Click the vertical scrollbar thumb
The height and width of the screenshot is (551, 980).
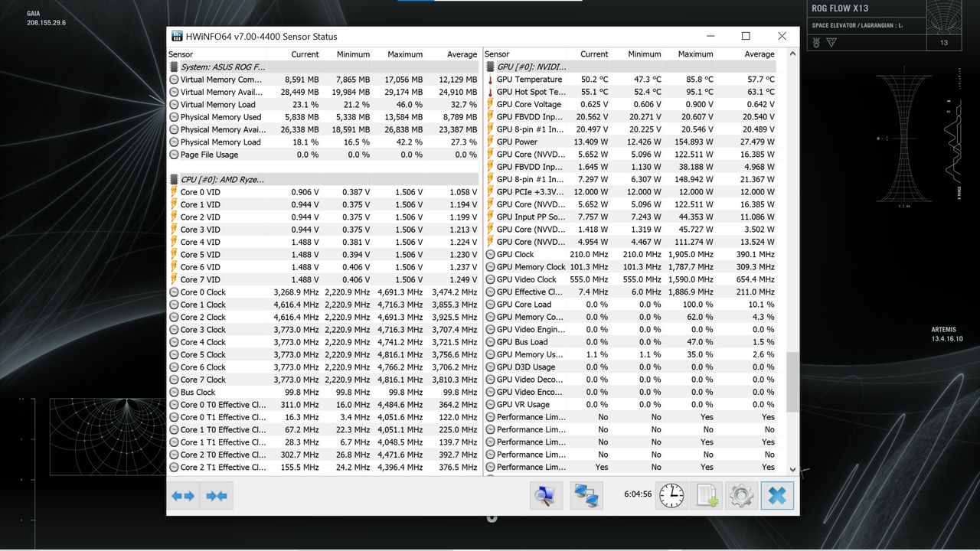[792, 382]
